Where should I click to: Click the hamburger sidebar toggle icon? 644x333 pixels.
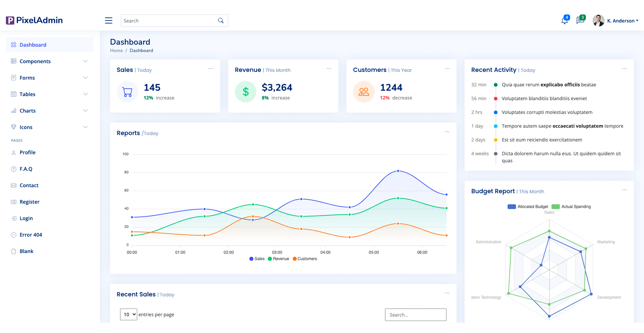coord(108,21)
